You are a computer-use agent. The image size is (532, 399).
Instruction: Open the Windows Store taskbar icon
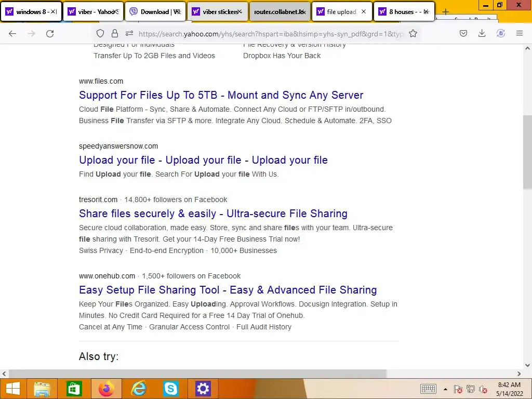[x=74, y=389]
